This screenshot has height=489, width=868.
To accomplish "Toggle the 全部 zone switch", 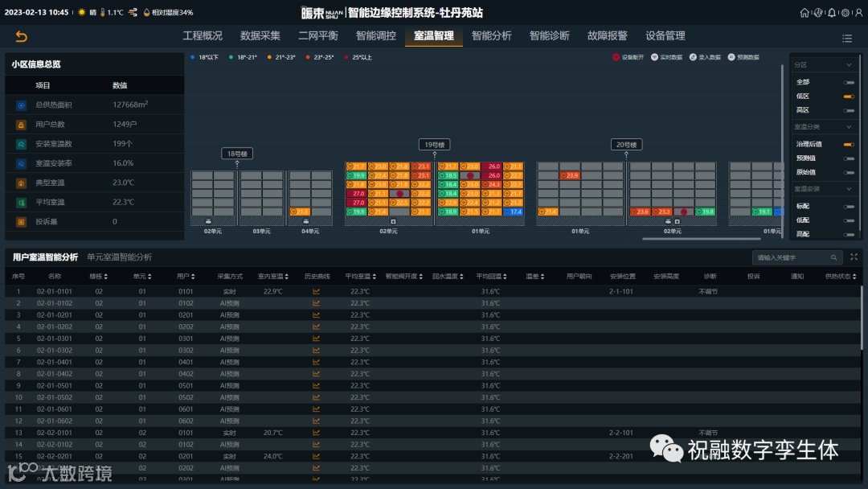I will tap(849, 82).
